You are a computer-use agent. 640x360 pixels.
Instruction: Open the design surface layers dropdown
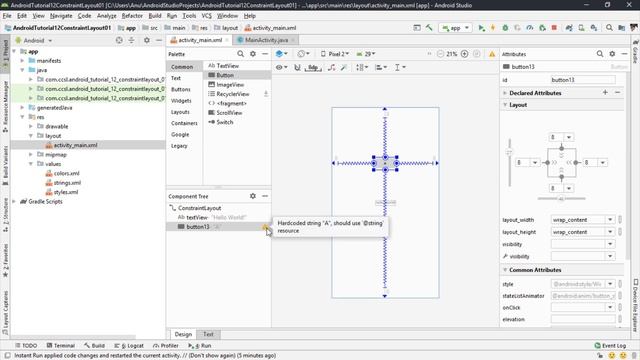pos(282,54)
